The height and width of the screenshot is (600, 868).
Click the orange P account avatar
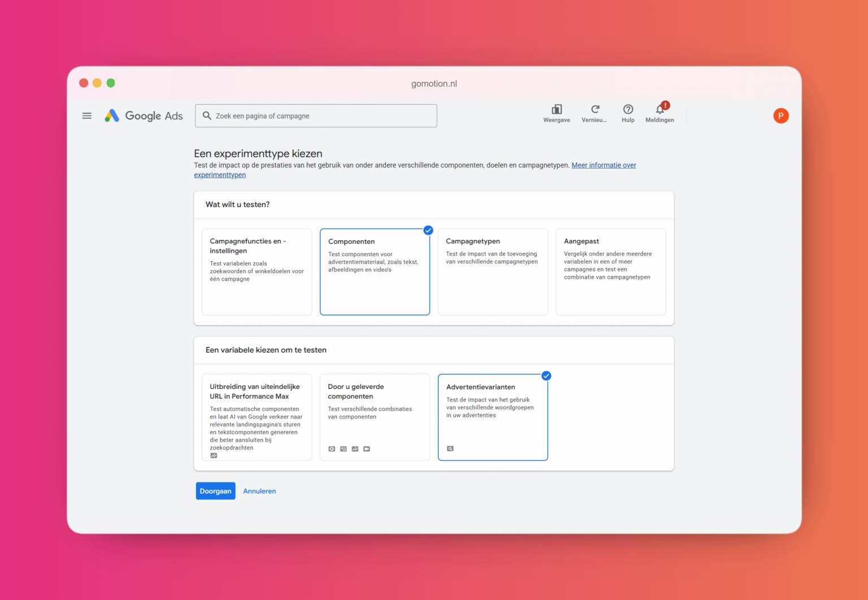(x=780, y=116)
